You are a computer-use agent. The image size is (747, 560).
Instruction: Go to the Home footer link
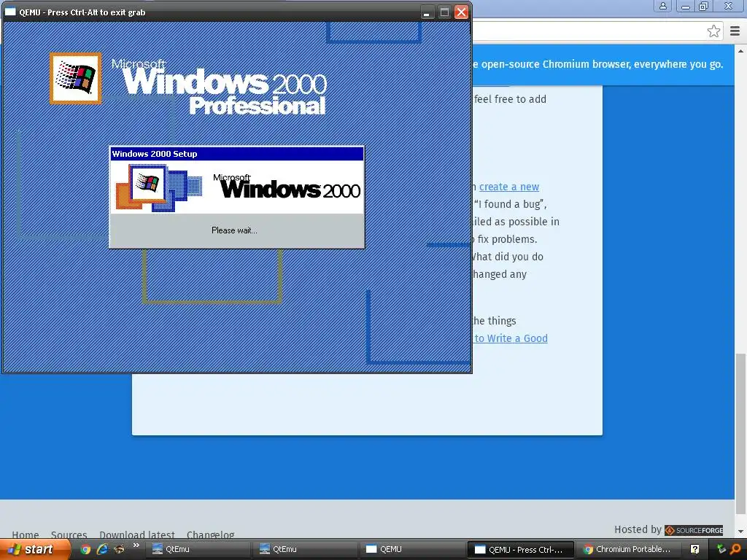point(26,534)
